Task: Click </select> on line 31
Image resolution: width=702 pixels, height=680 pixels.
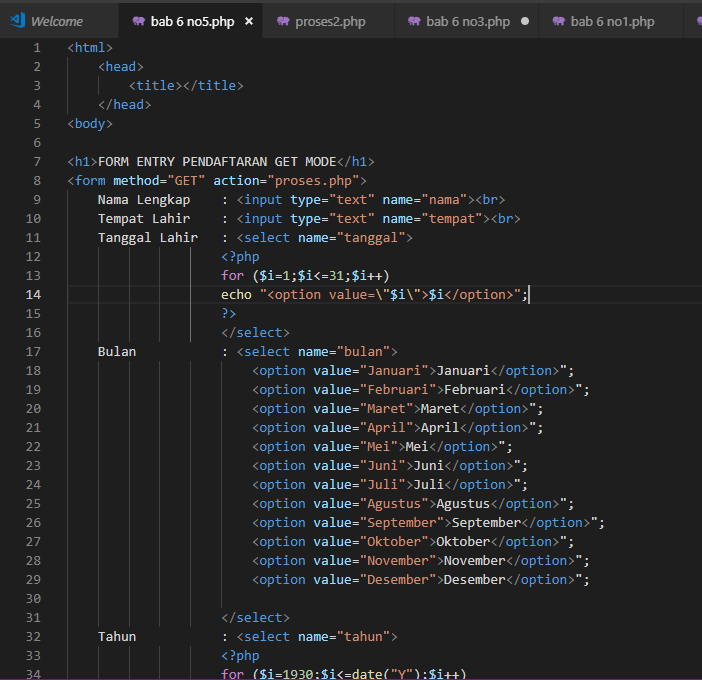Action: point(255,618)
